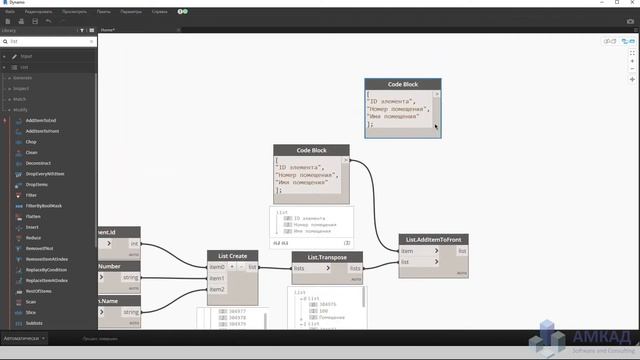This screenshot has width=640, height=360.
Task: Expand the Generate subcategory
Action: pos(10,78)
